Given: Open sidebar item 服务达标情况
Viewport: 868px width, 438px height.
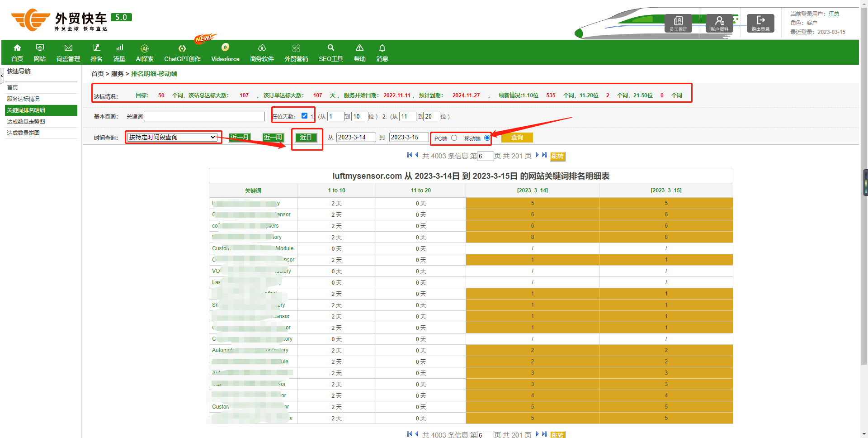Looking at the screenshot, I should 24,99.
